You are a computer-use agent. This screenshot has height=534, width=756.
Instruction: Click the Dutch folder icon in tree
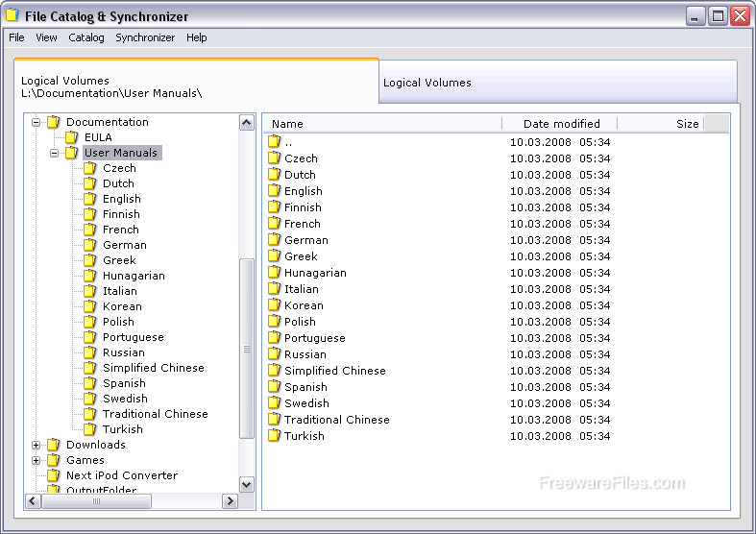pyautogui.click(x=89, y=183)
